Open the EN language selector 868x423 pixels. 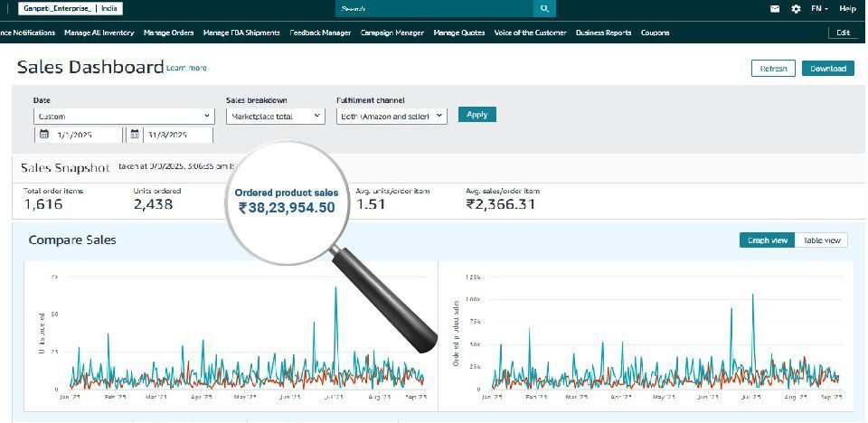click(x=819, y=8)
